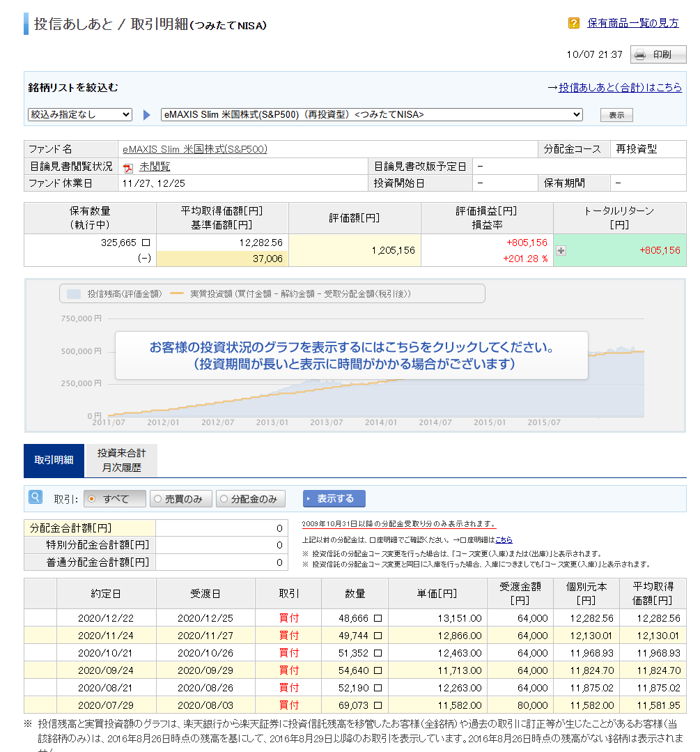Click square icon beside quantity 51,352
The width and height of the screenshot is (700, 752).
[378, 653]
